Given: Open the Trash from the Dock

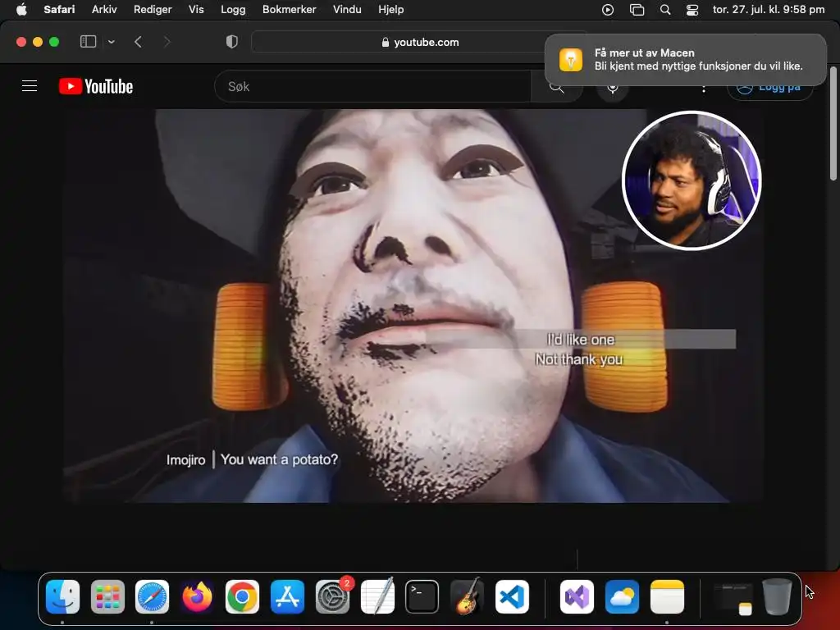Looking at the screenshot, I should point(777,596).
